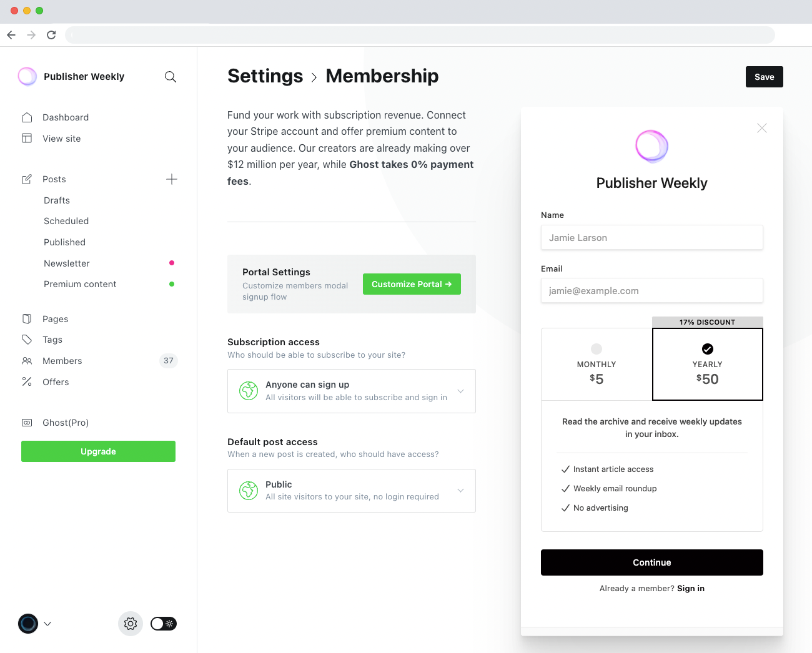The width and height of the screenshot is (812, 653).
Task: Click the green dot next to Premium content
Action: coord(172,284)
